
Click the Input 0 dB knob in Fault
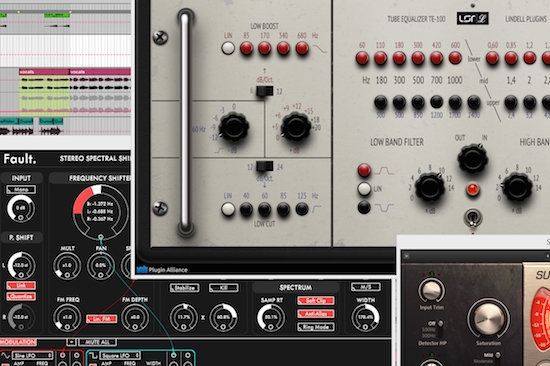(21, 208)
